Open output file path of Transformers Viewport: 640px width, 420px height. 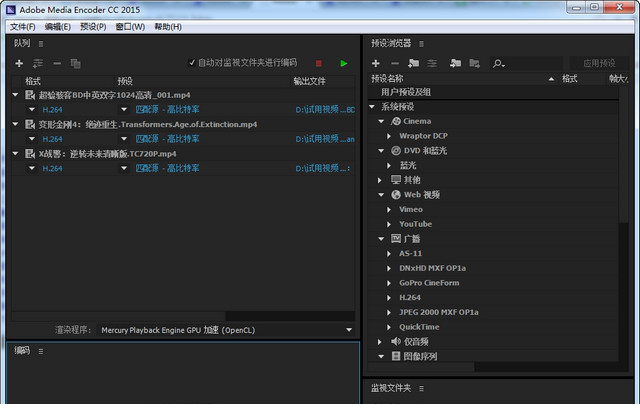325,139
